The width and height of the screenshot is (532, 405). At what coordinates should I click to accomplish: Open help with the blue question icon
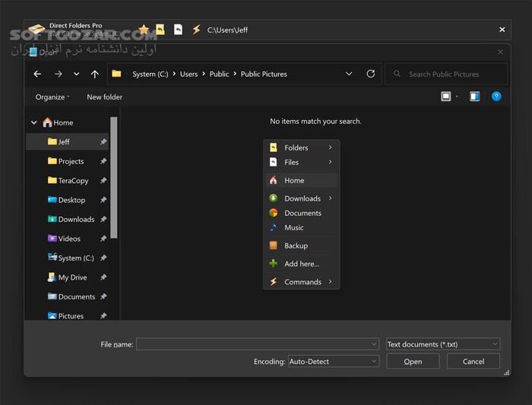point(496,97)
